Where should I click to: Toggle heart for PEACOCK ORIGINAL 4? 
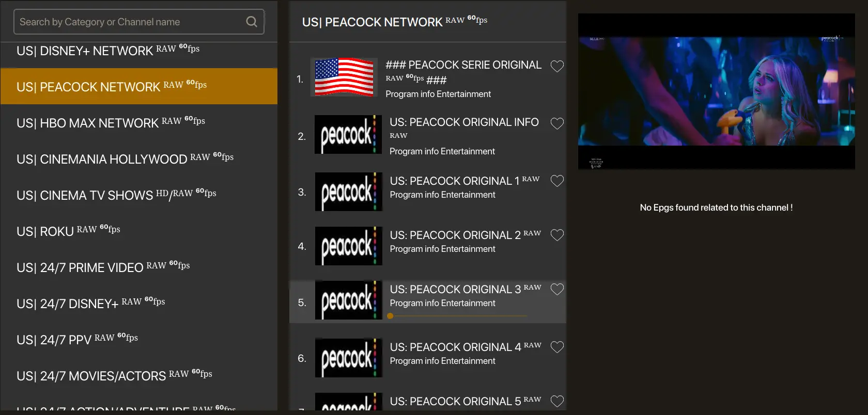[x=557, y=347]
